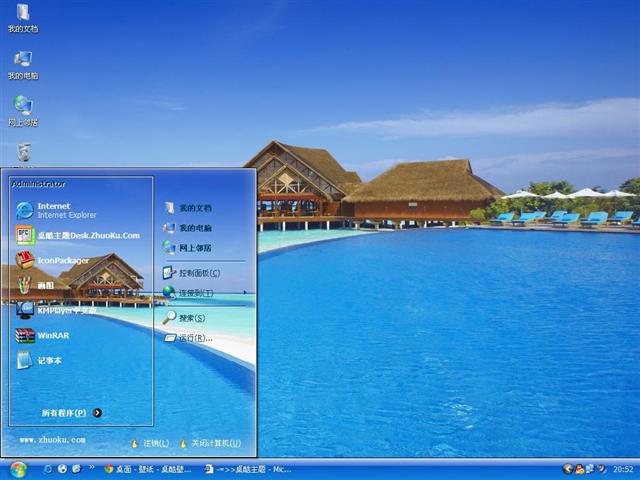Image resolution: width=640 pixels, height=480 pixels.
Task: Expand 连接到(T) submenu arrow
Action: 244,292
